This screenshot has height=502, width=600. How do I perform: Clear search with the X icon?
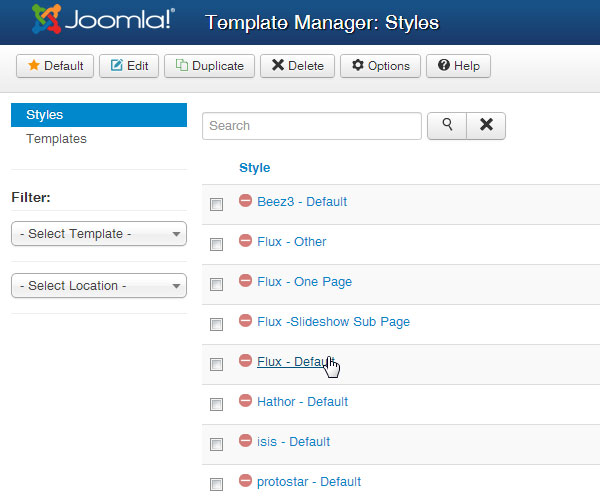[x=486, y=126]
